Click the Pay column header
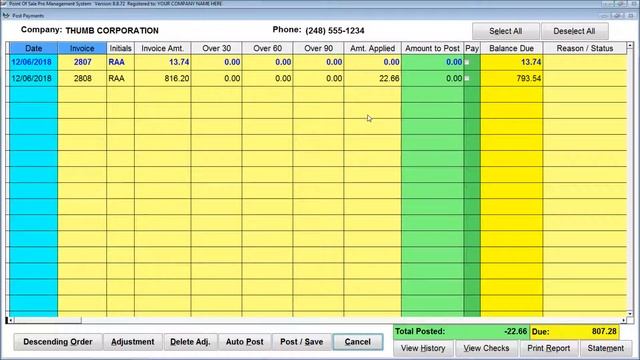The height and width of the screenshot is (360, 640). pyautogui.click(x=472, y=48)
